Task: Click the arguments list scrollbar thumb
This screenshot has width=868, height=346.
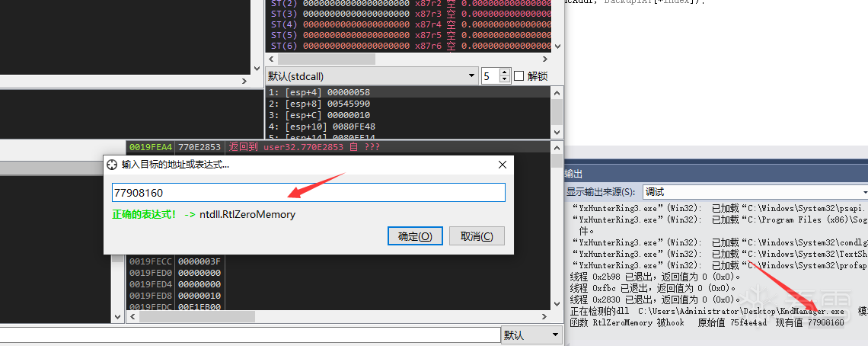Action: click(x=557, y=111)
